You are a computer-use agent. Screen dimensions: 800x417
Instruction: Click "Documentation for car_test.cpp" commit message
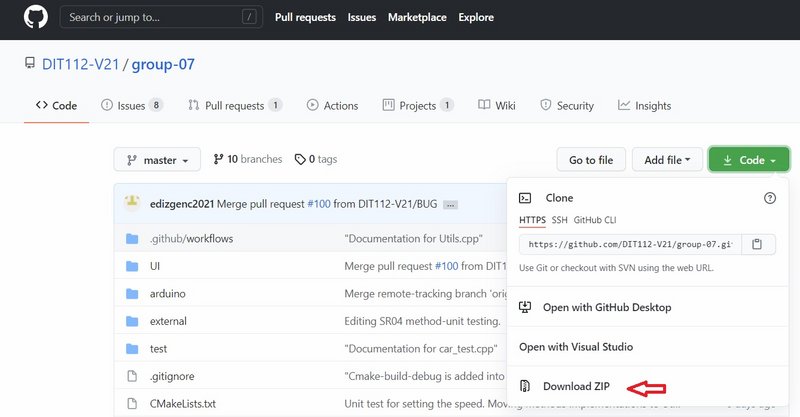[421, 349]
